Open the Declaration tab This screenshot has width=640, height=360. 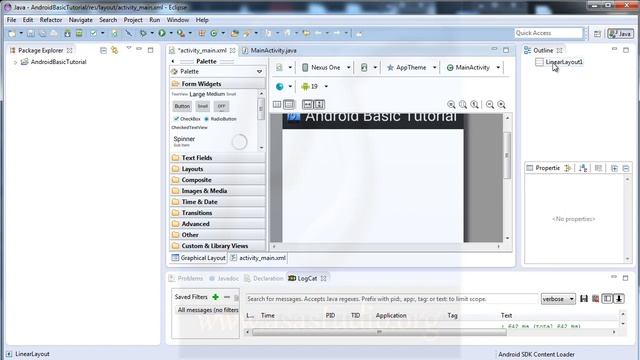[x=264, y=278]
